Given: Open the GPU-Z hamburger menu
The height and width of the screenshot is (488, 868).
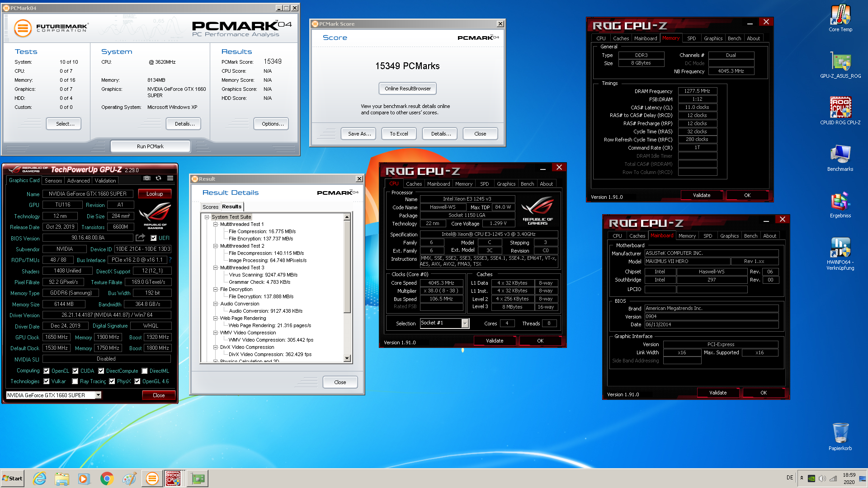Looking at the screenshot, I should pos(170,178).
